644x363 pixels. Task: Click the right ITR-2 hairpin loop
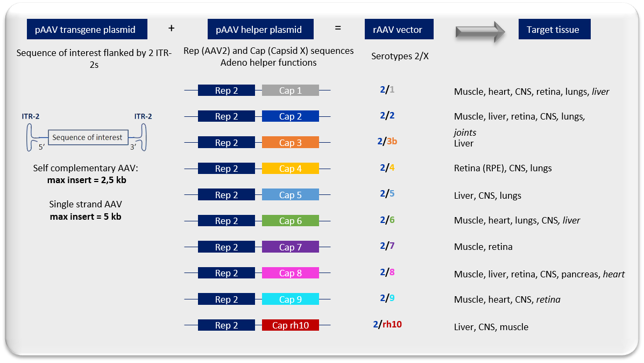point(143,138)
